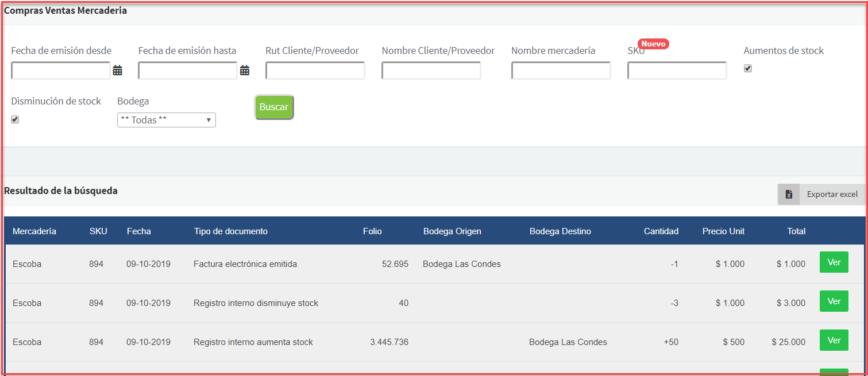The width and height of the screenshot is (868, 376).
Task: Click the Nombre mercadería input field
Action: tap(561, 71)
